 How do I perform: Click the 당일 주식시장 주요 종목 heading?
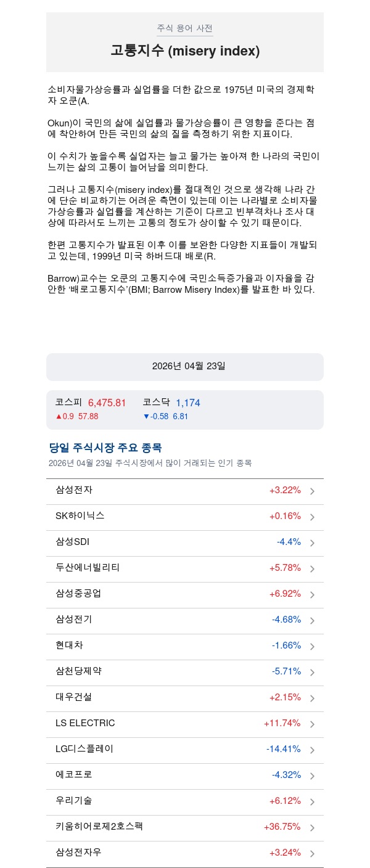tap(105, 448)
